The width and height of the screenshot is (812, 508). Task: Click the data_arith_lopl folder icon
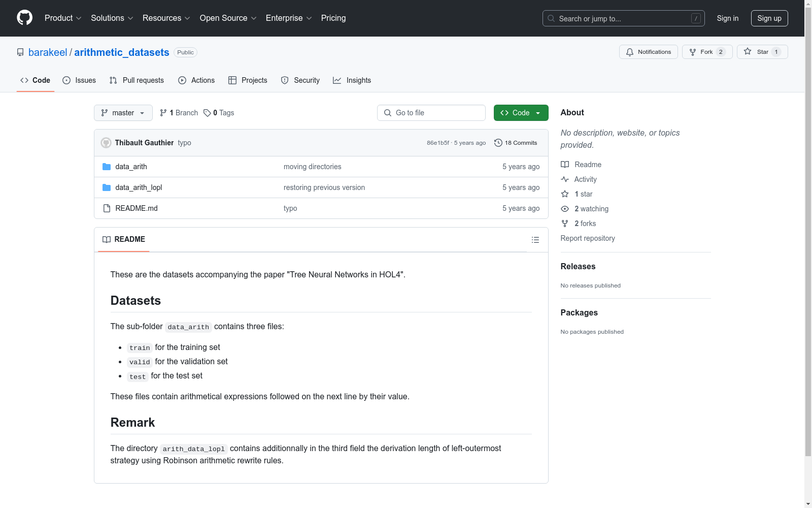pyautogui.click(x=107, y=187)
